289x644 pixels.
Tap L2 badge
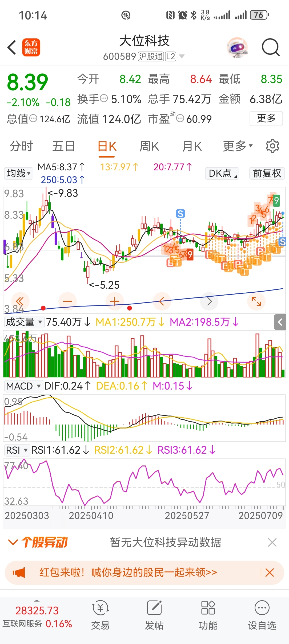(171, 56)
